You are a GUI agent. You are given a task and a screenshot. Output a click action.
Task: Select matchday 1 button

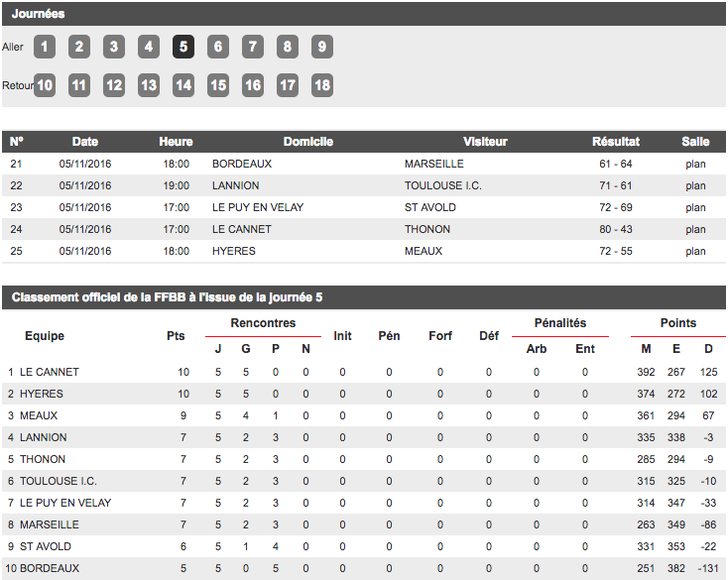pos(45,47)
